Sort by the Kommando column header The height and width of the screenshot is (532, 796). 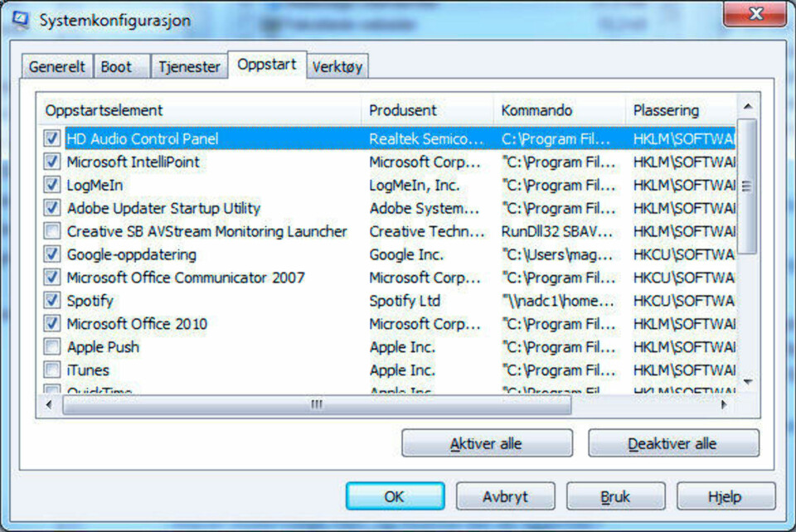559,110
